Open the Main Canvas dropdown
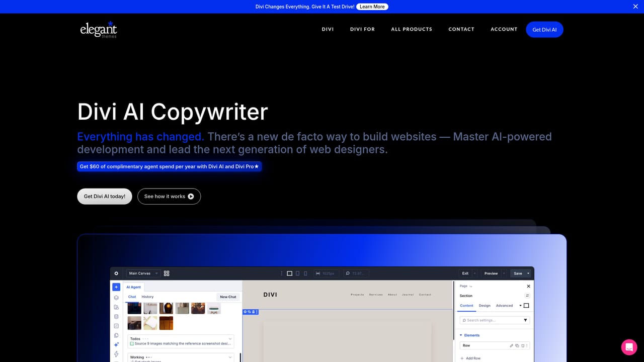This screenshot has height=362, width=644. point(143,274)
